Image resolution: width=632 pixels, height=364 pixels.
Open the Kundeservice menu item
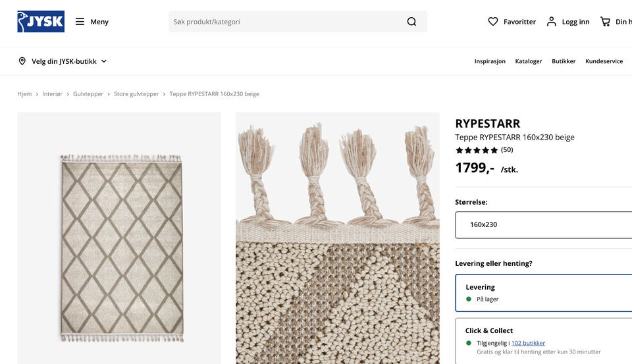604,61
